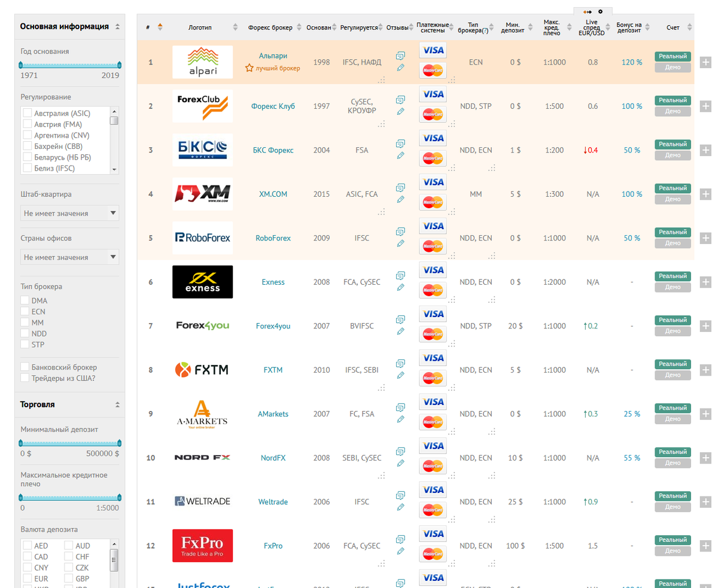The width and height of the screenshot is (718, 588).
Task: Click Минимальный депозит slider right handle
Action: 119,443
